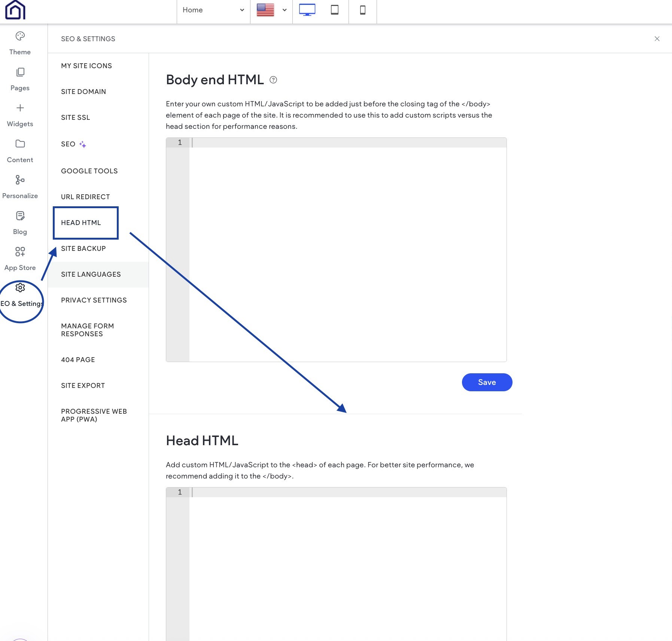The width and height of the screenshot is (672, 641).
Task: Click the circled SEO & Settings gear icon
Action: pyautogui.click(x=20, y=288)
